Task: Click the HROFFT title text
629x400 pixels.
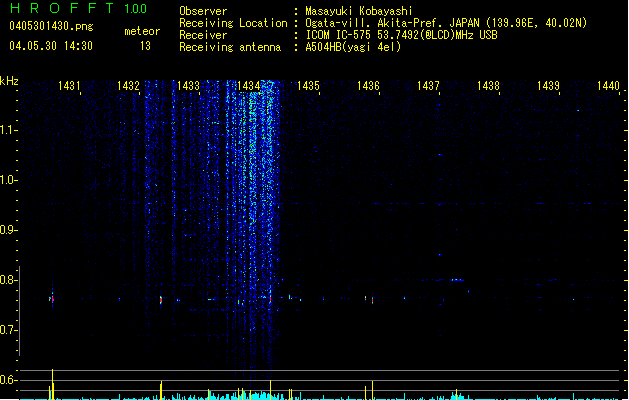Action: coord(62,8)
